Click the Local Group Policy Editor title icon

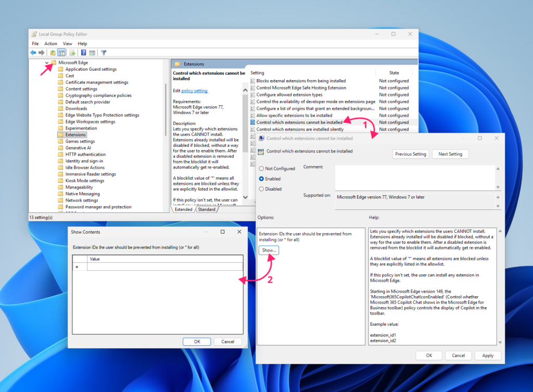(34, 34)
